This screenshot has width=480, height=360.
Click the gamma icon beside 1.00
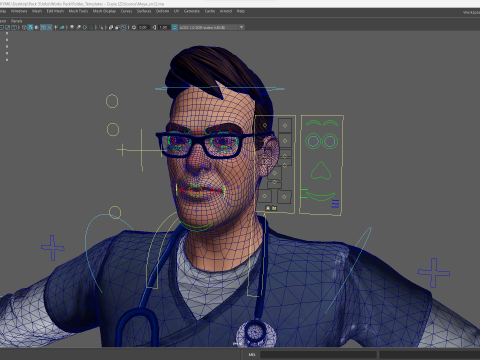click(154, 27)
